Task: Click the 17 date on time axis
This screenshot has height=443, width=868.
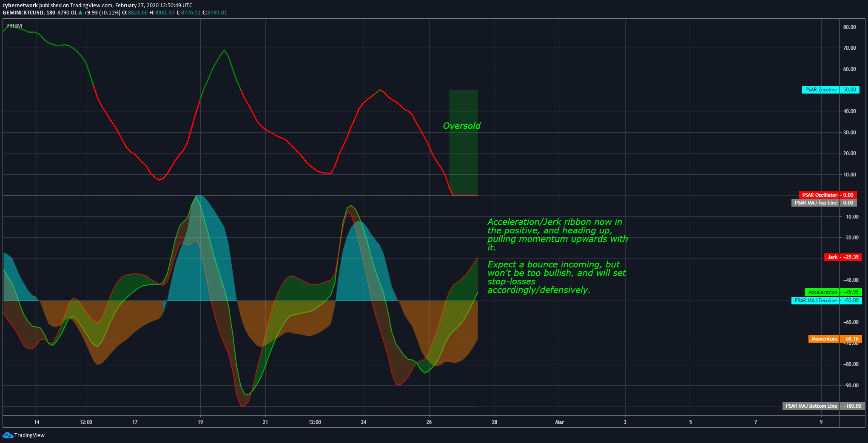Action: pyautogui.click(x=135, y=422)
